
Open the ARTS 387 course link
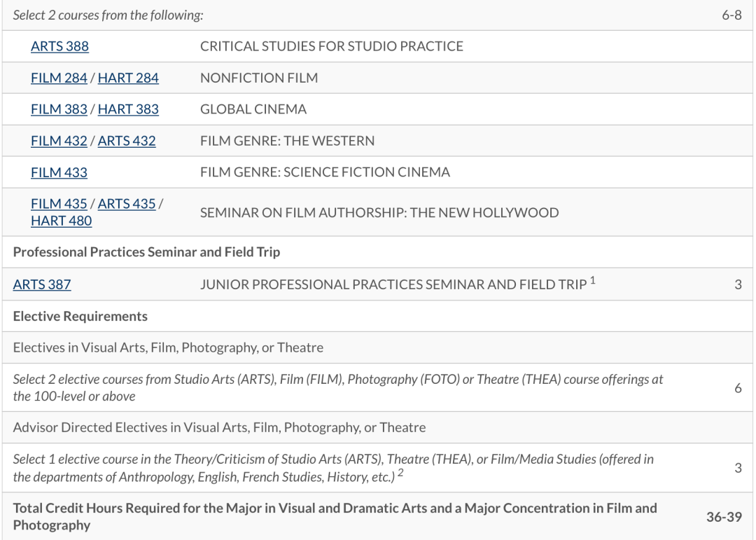pyautogui.click(x=42, y=285)
